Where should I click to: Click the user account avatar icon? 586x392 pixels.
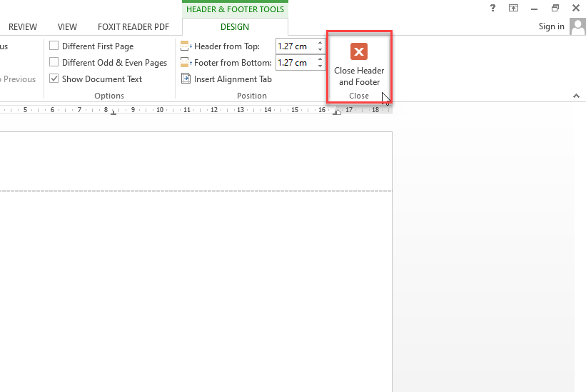pyautogui.click(x=577, y=26)
